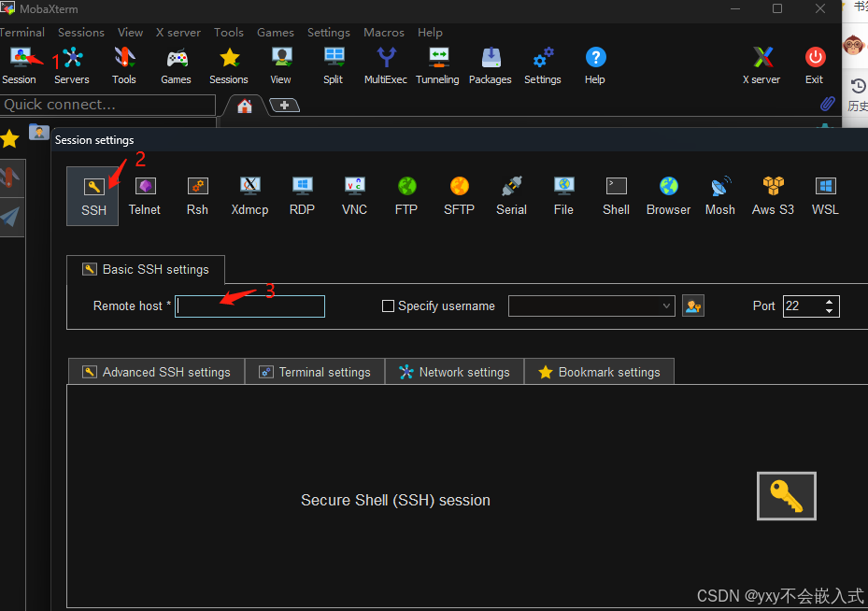The width and height of the screenshot is (868, 611).
Task: Click the sidebar paper plane icon
Action: [10, 217]
